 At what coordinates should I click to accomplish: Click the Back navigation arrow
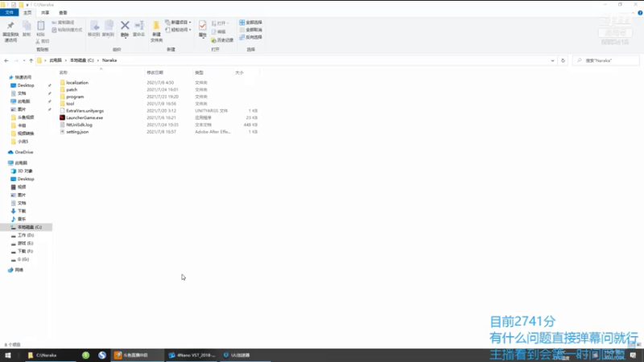click(x=6, y=60)
